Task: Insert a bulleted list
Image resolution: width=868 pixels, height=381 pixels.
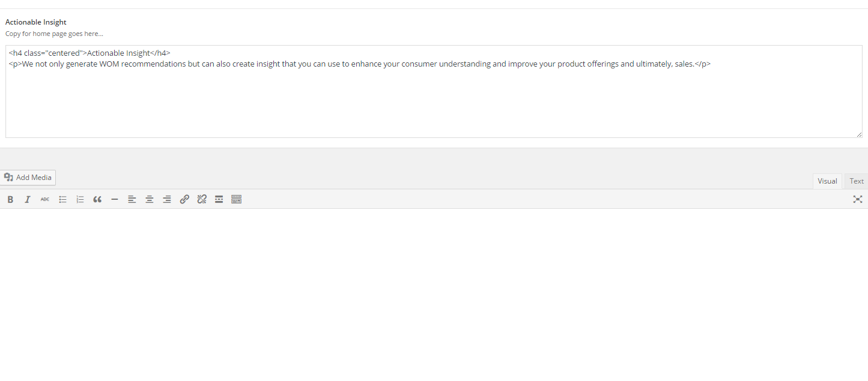Action: [62, 199]
